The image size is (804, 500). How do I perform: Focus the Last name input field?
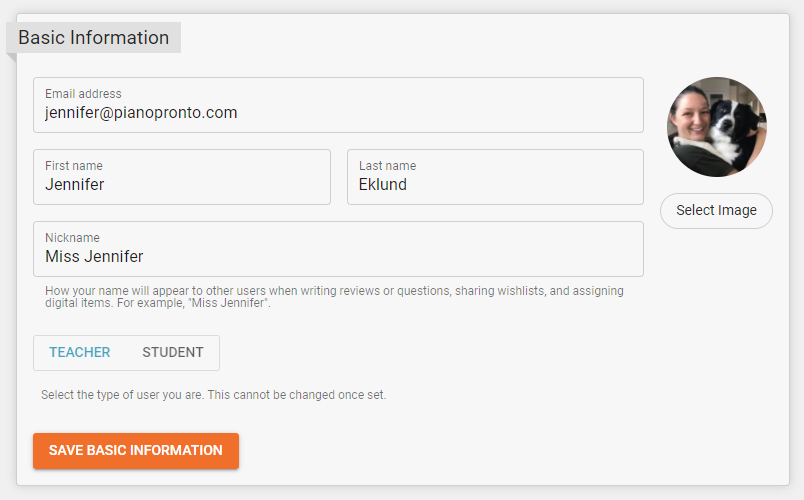click(x=495, y=177)
